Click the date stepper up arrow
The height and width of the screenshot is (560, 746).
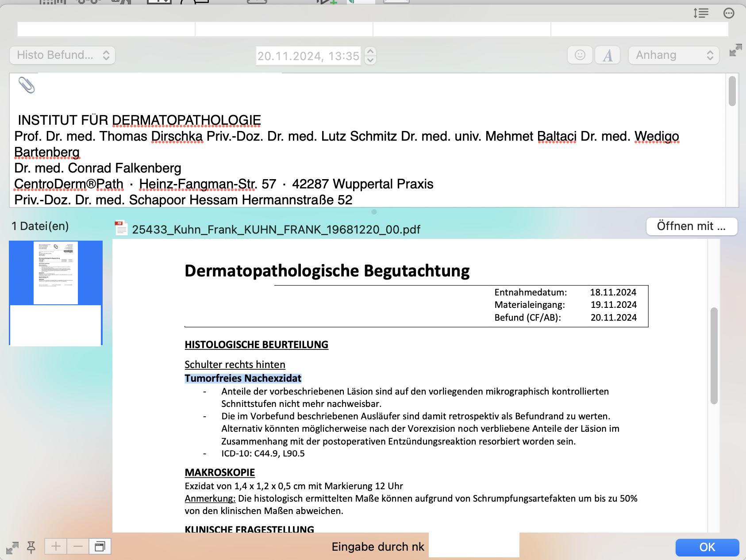tap(371, 51)
